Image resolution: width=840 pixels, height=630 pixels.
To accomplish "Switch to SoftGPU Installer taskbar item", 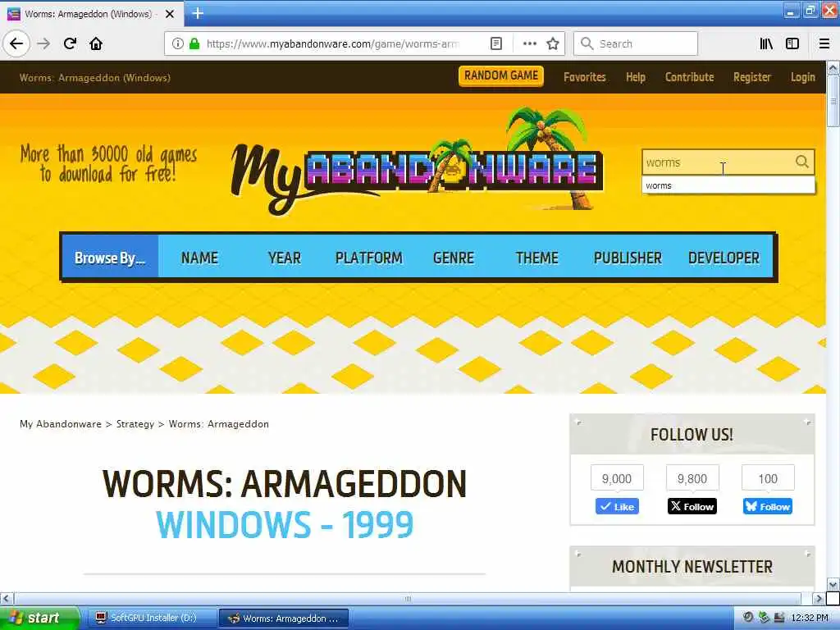I will (x=152, y=618).
